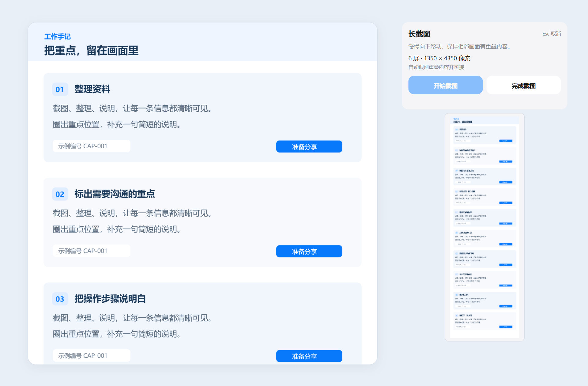Click the text 6 屏 · 1350 × 4350 像素
Screen dimensions: 588x386
coord(439,58)
